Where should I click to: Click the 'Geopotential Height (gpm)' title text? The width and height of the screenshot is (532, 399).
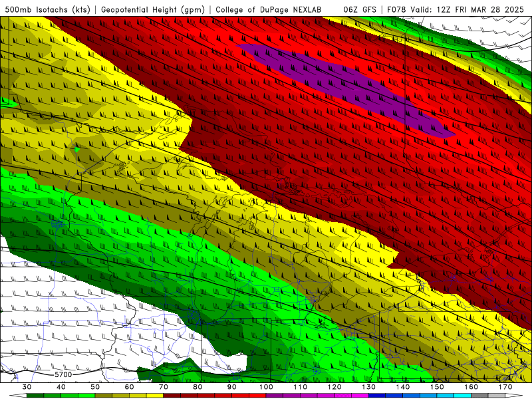[153, 9]
